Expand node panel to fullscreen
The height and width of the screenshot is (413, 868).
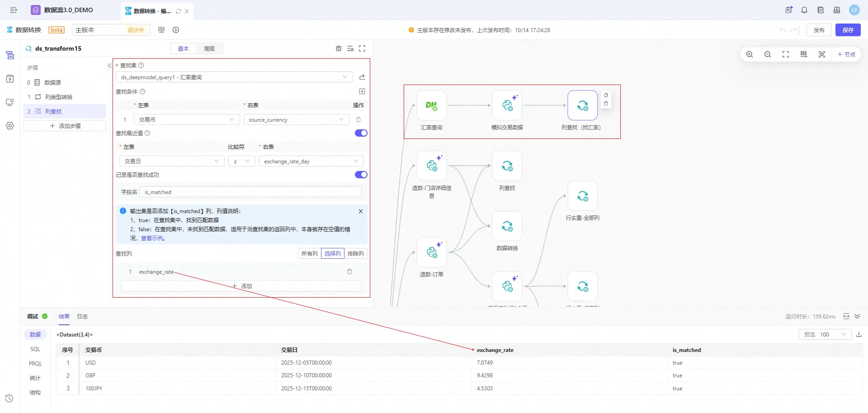pos(362,48)
